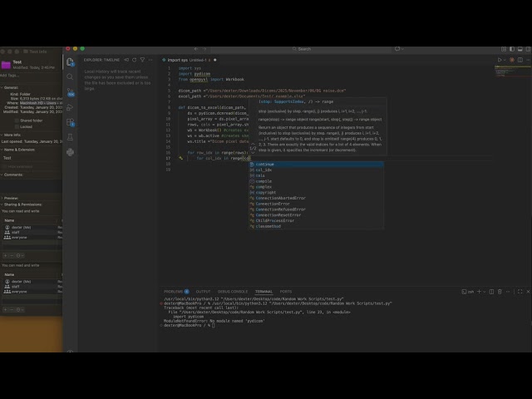Open the run button dropdown arrow
This screenshot has height=399, width=532.
(505, 60)
